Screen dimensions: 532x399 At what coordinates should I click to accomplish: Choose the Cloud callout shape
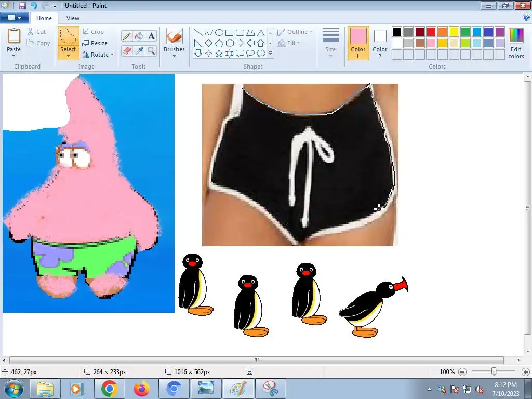(261, 54)
